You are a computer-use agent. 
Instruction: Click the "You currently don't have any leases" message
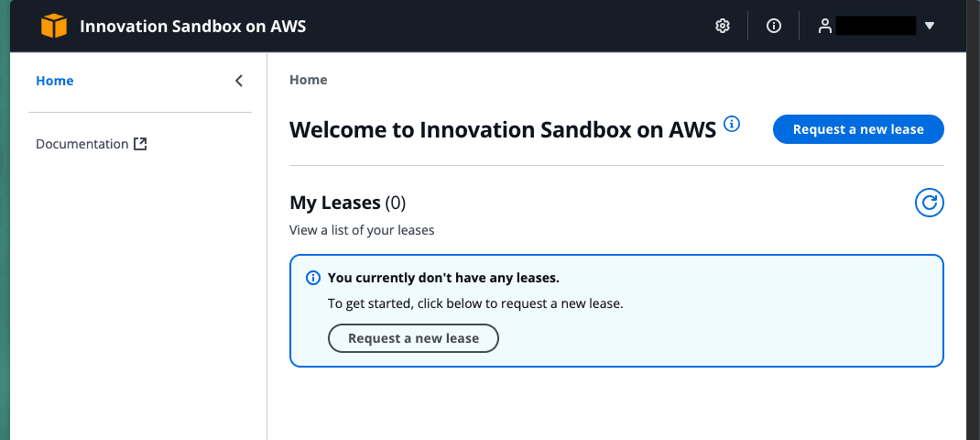click(x=443, y=278)
